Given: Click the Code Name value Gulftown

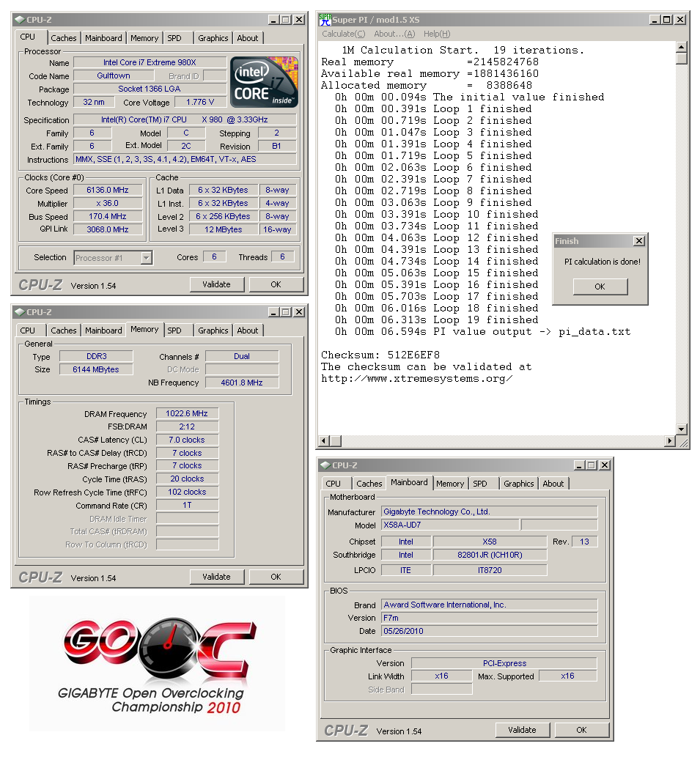Looking at the screenshot, I should [114, 75].
